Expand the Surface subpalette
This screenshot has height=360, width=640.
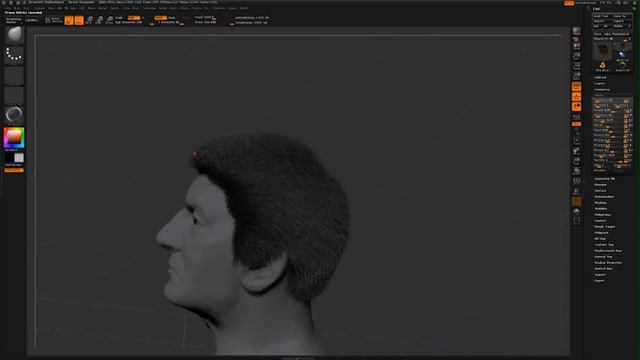click(x=600, y=191)
